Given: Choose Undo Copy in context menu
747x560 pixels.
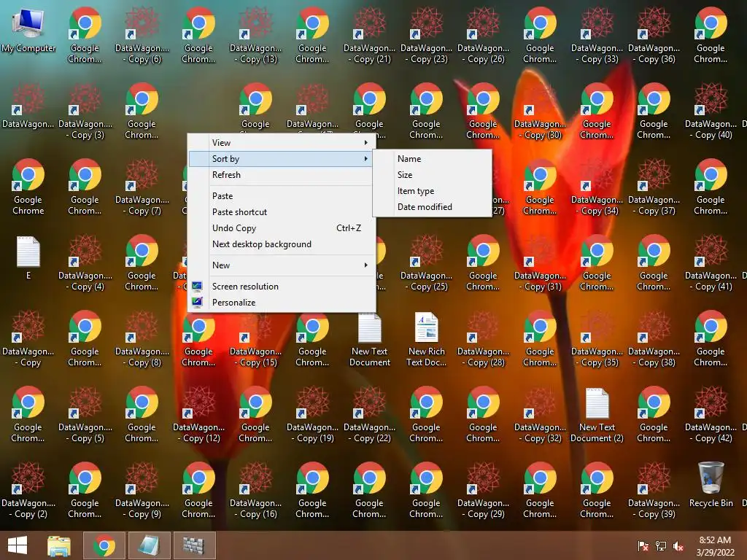Looking at the screenshot, I should [281, 228].
